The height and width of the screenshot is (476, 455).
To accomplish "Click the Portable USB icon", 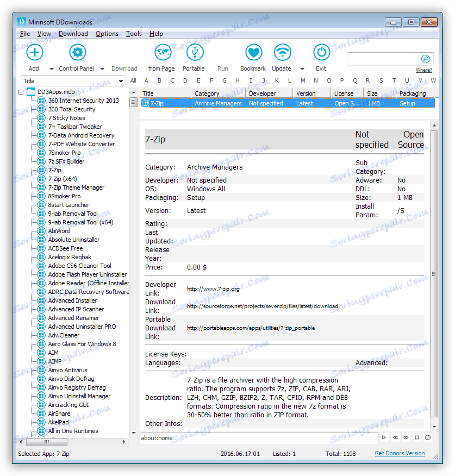I will point(195,53).
